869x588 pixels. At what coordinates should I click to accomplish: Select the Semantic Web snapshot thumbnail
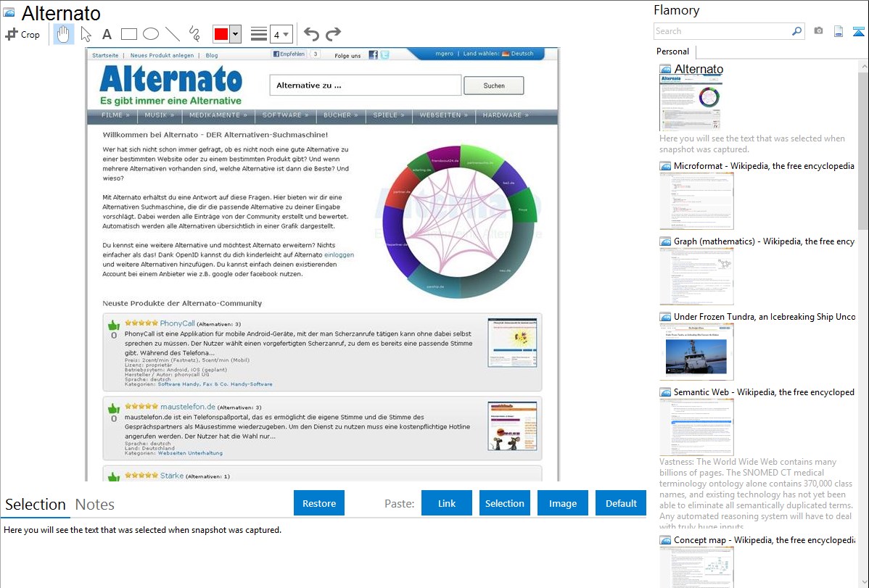point(696,427)
